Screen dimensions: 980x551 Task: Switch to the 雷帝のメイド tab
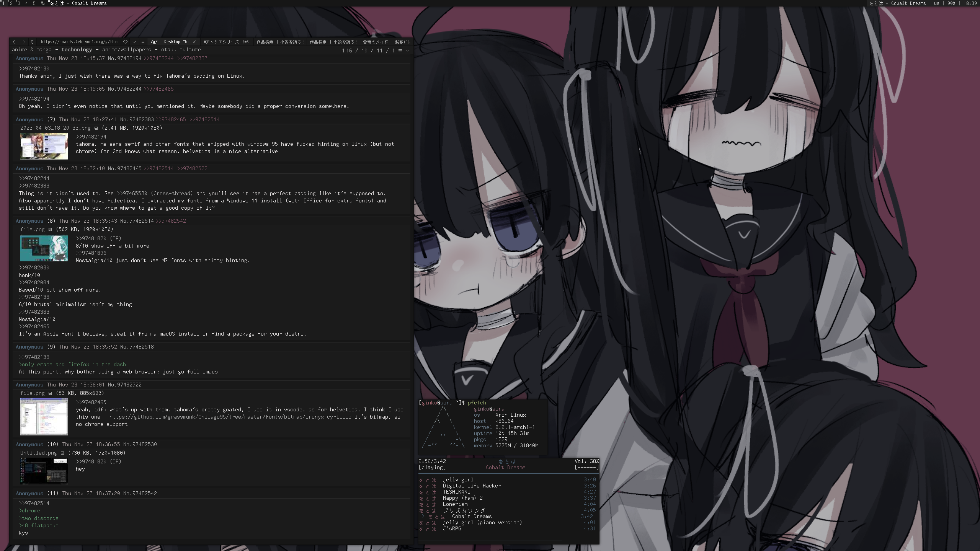pyautogui.click(x=386, y=42)
